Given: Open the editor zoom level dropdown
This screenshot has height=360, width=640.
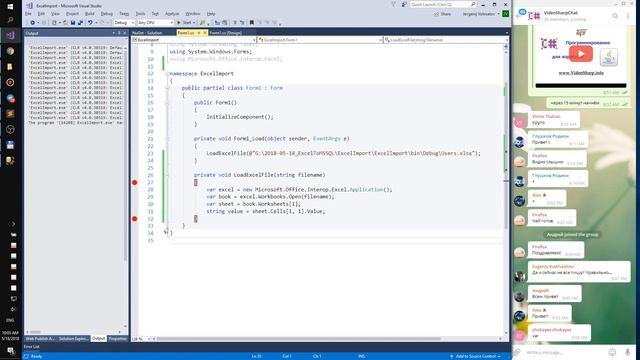Looking at the screenshot, I should pos(141,339).
